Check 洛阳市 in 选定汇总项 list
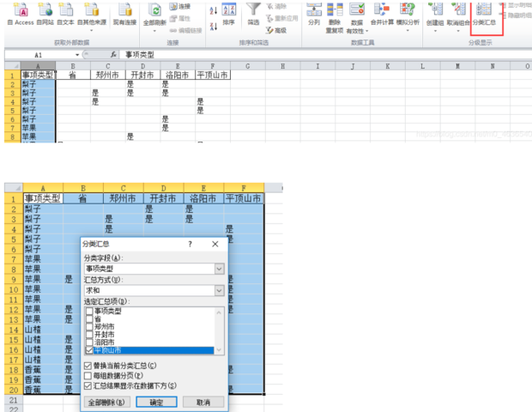 click(89, 342)
